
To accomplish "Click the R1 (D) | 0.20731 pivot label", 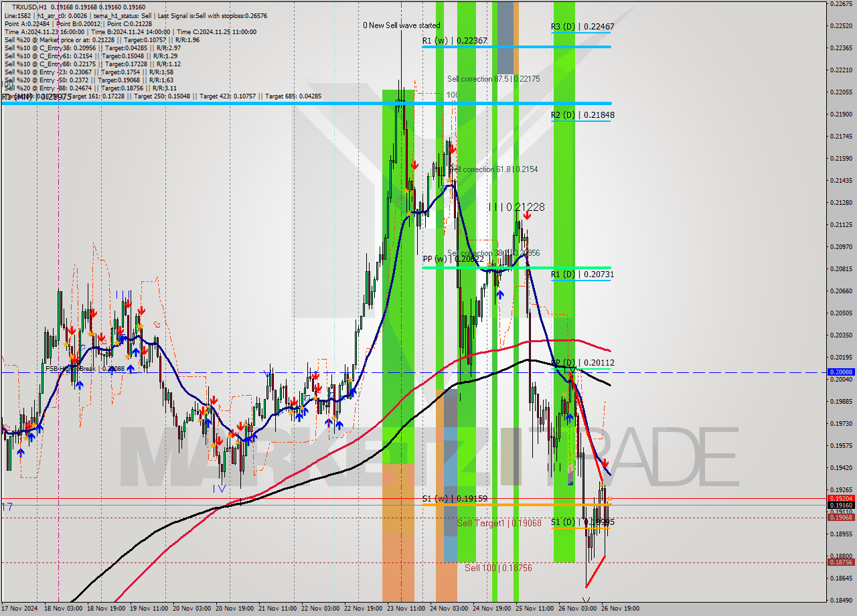I will pyautogui.click(x=582, y=275).
